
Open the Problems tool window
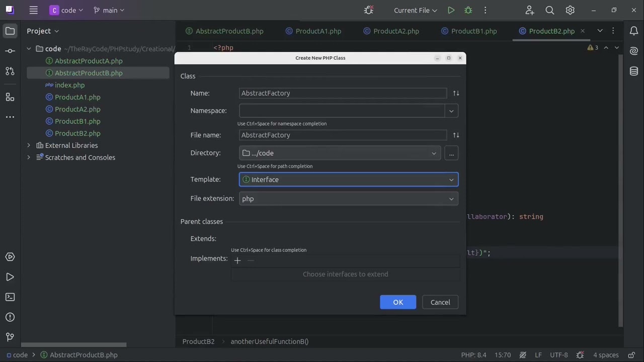10,317
